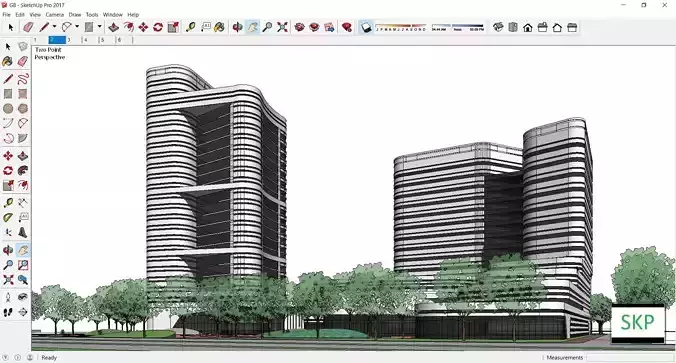Select the Freehand drawing tool
The image size is (676, 363).
pos(23,78)
